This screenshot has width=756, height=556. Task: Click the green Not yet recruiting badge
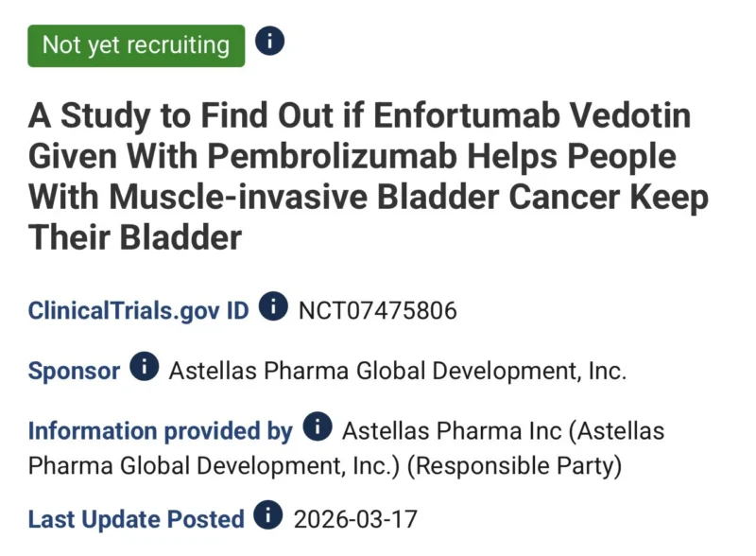tap(136, 45)
